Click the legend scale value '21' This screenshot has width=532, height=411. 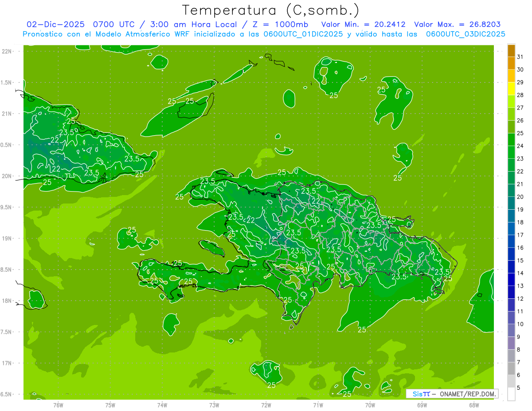coord(520,184)
